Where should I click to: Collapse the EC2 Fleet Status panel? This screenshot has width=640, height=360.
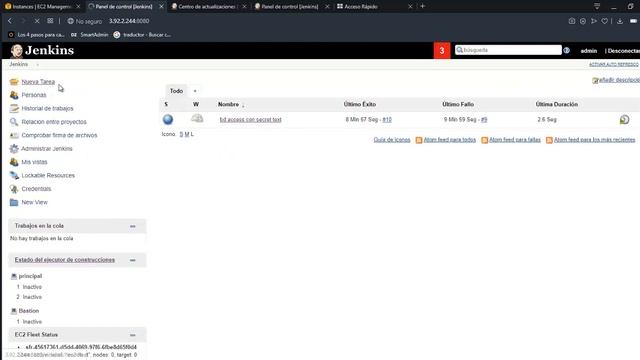tap(133, 335)
